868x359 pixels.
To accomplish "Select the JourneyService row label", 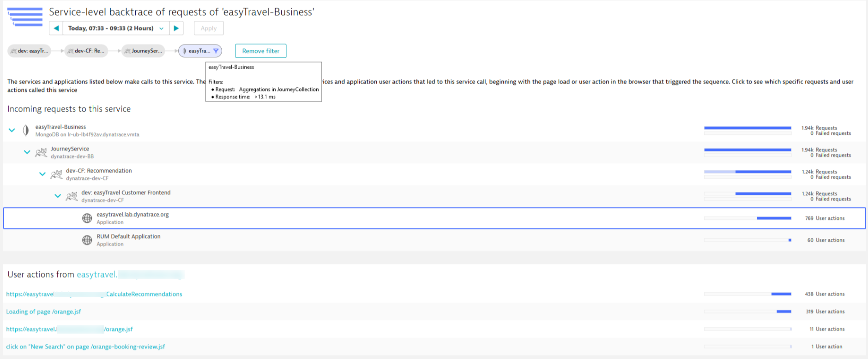I will pyautogui.click(x=70, y=149).
